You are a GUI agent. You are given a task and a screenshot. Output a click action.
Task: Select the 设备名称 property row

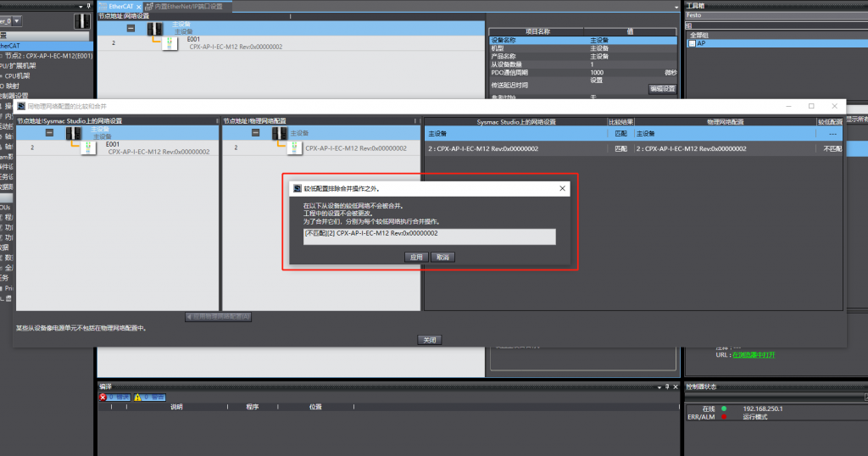(x=583, y=41)
